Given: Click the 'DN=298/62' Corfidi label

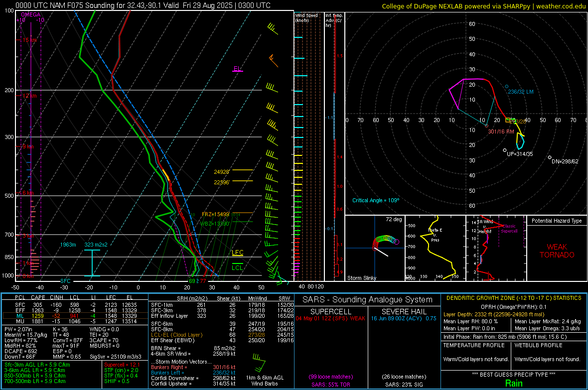Looking at the screenshot, I should tap(565, 161).
